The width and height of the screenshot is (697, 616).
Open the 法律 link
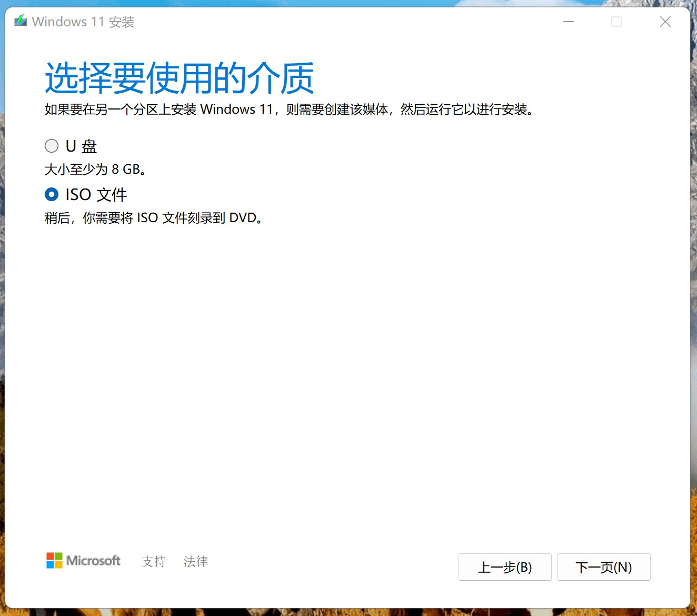pyautogui.click(x=196, y=561)
